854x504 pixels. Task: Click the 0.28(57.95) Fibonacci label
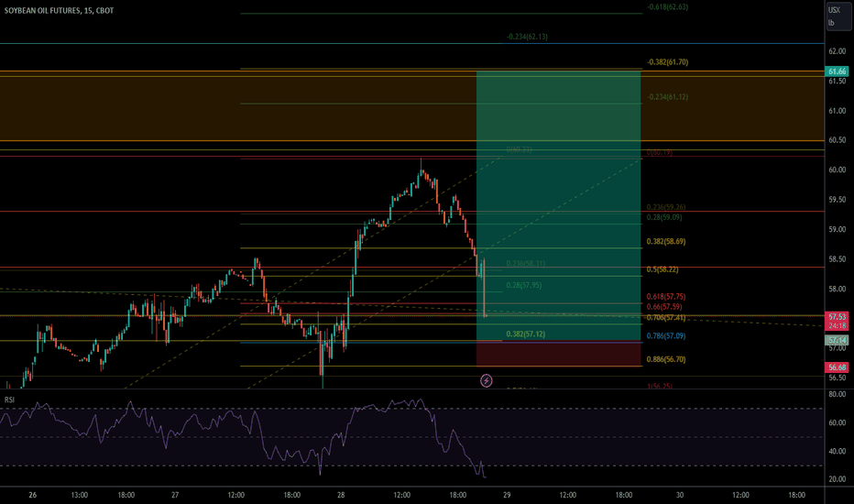pos(524,285)
